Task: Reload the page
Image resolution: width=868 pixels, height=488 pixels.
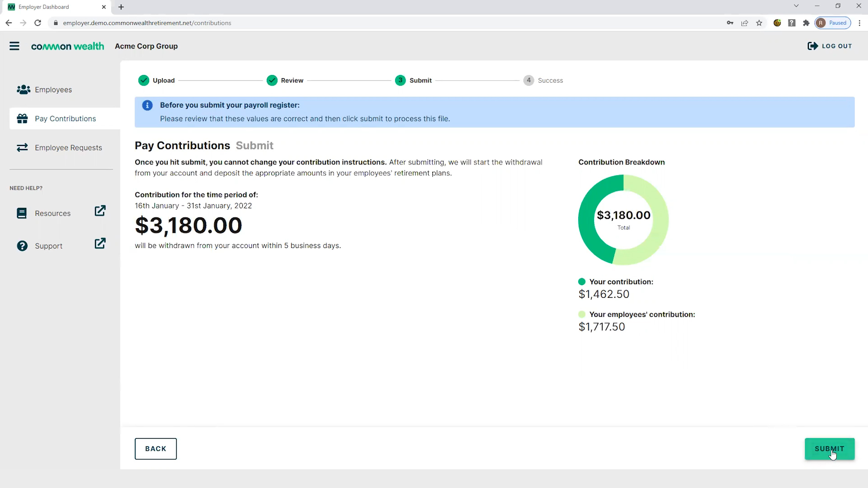Action: pyautogui.click(x=38, y=23)
